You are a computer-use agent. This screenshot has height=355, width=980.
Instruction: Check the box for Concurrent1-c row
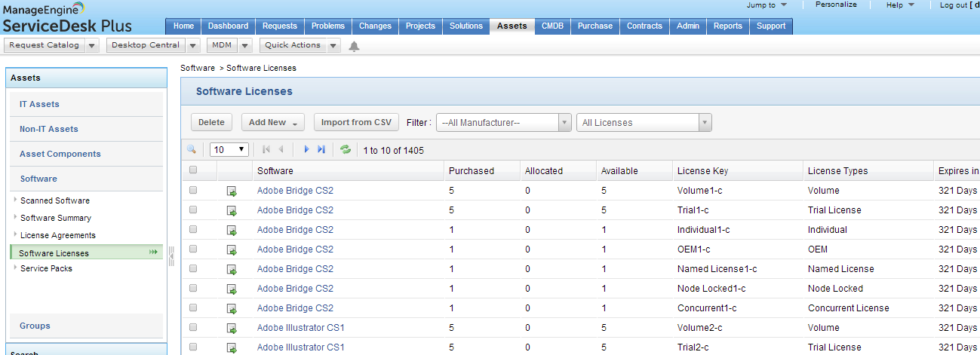(193, 308)
